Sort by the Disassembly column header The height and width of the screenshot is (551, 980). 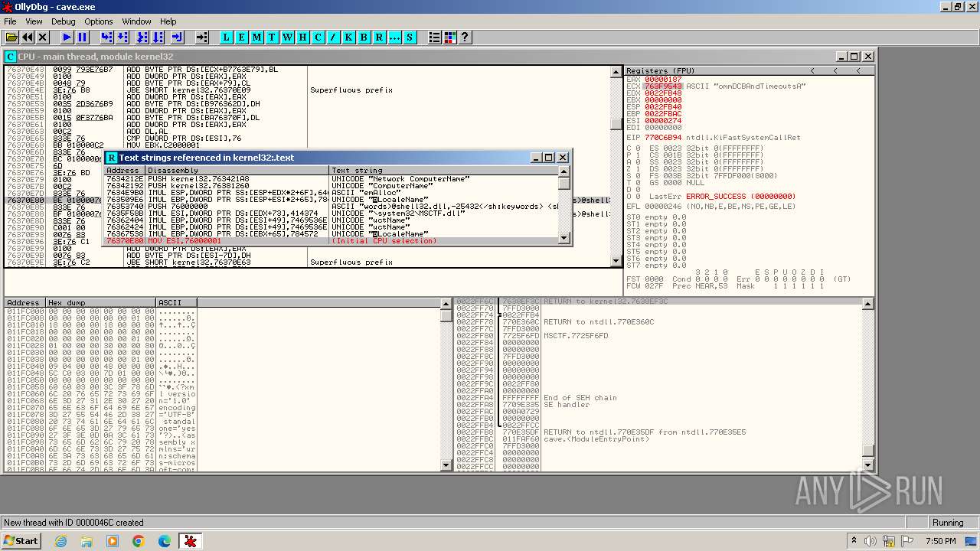[237, 170]
